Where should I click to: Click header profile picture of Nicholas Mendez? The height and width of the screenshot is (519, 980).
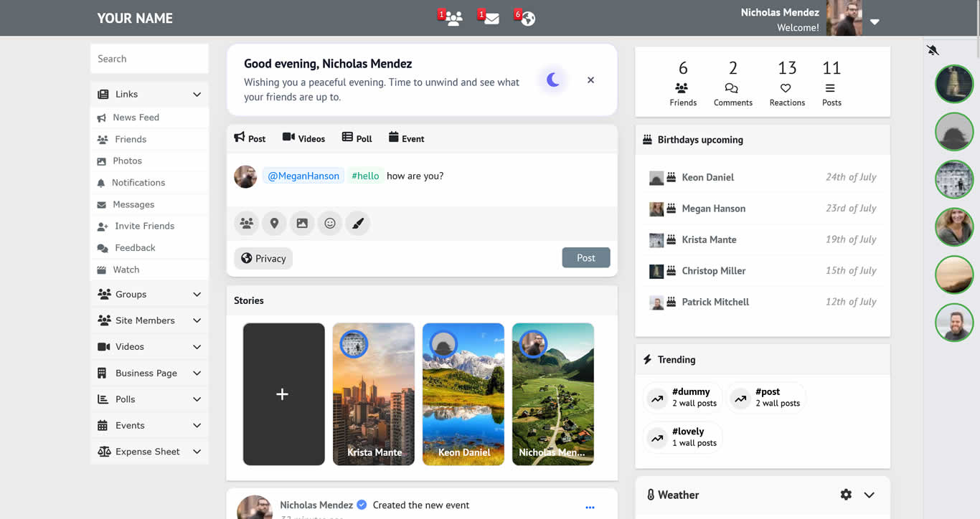point(844,19)
